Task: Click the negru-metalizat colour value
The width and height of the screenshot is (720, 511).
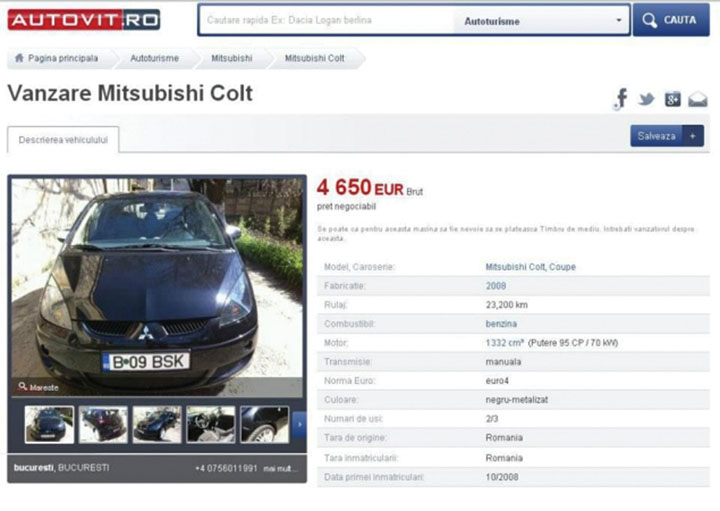Action: 517,400
